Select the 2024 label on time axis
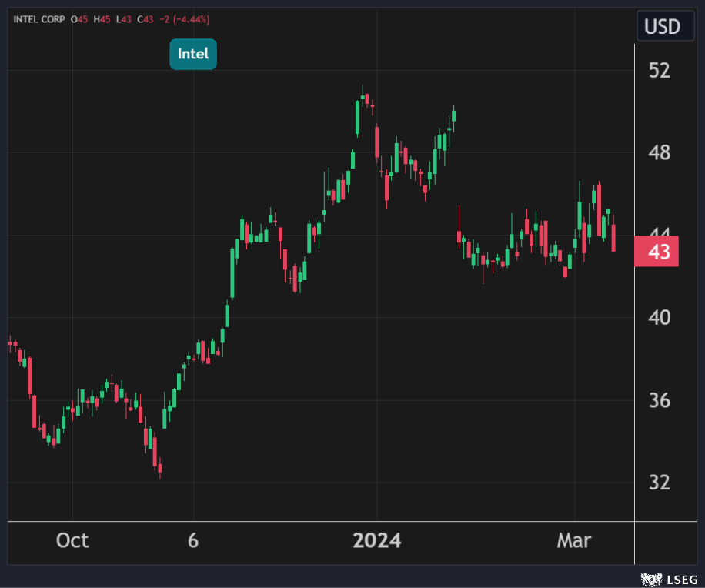The width and height of the screenshot is (705, 588). 376,540
